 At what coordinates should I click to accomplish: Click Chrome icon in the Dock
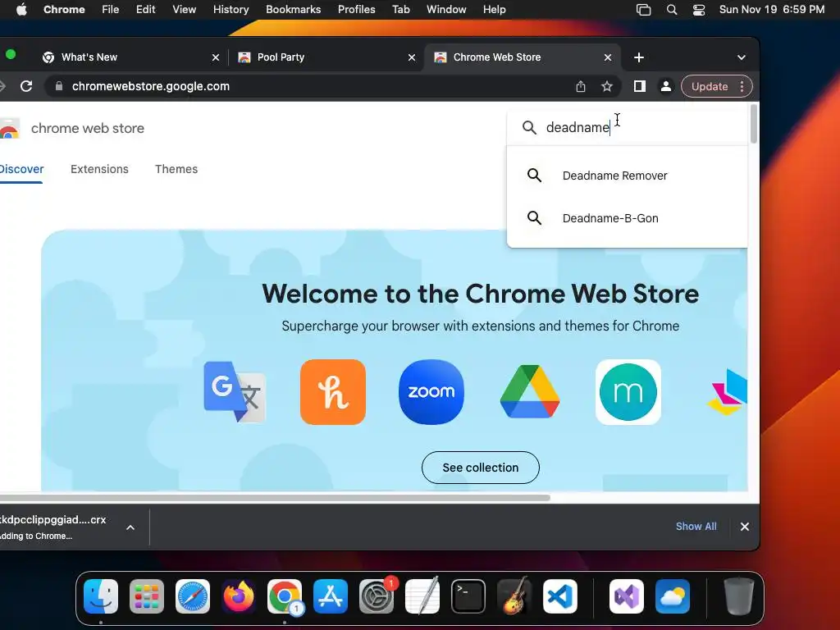285,596
